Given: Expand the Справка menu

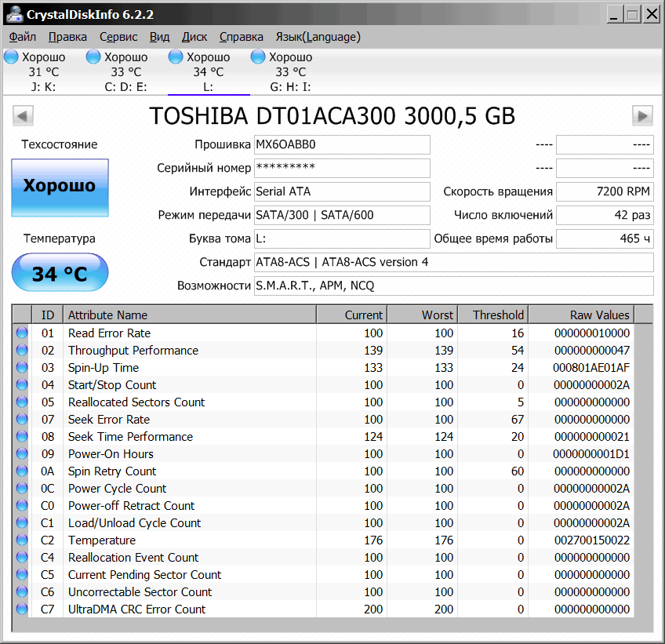Looking at the screenshot, I should [x=241, y=37].
